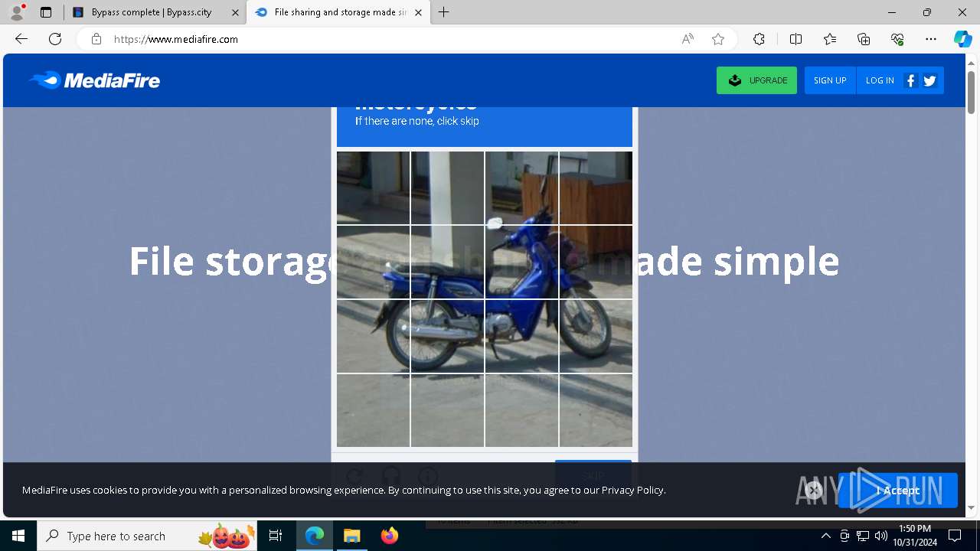The image size is (980, 551).
Task: Open Microsoft Edge from the taskbar
Action: click(x=315, y=536)
